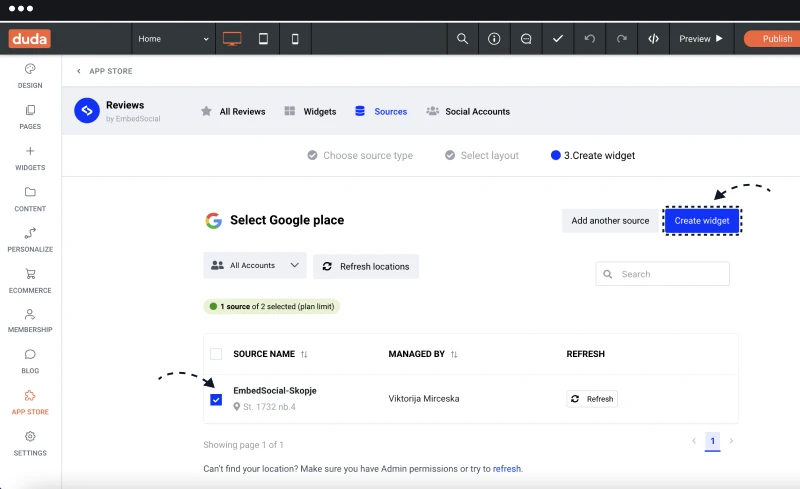Expand the All Accounts dropdown
Viewport: 800px width, 489px height.
(x=255, y=265)
